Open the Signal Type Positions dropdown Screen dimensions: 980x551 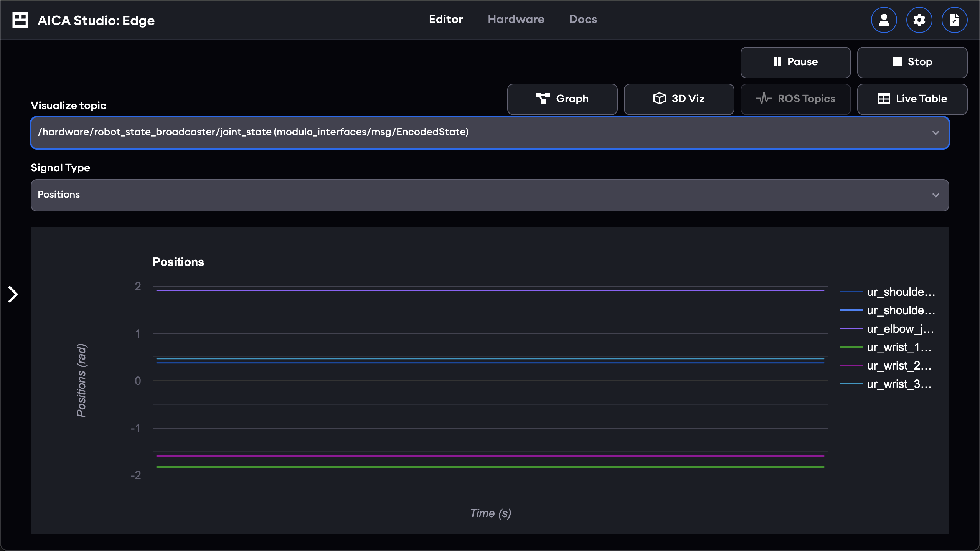click(490, 195)
